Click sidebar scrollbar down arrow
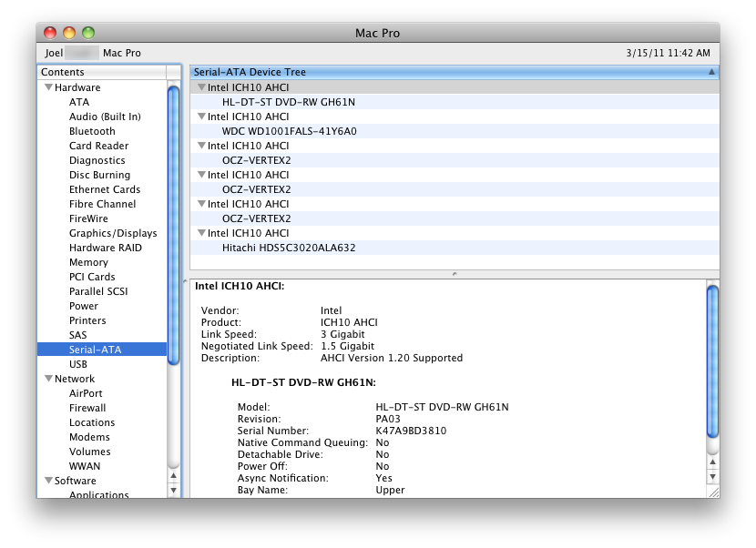 click(174, 490)
